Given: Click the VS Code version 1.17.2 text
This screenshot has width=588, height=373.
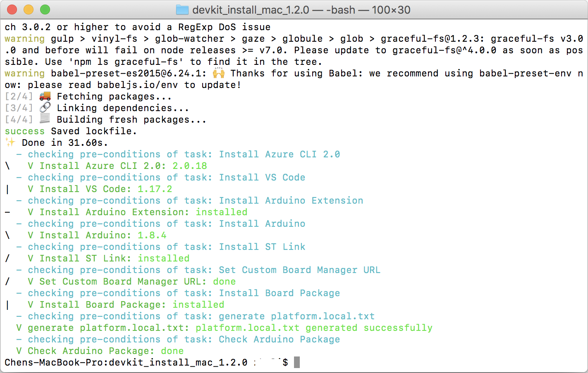Looking at the screenshot, I should pyautogui.click(x=155, y=189).
